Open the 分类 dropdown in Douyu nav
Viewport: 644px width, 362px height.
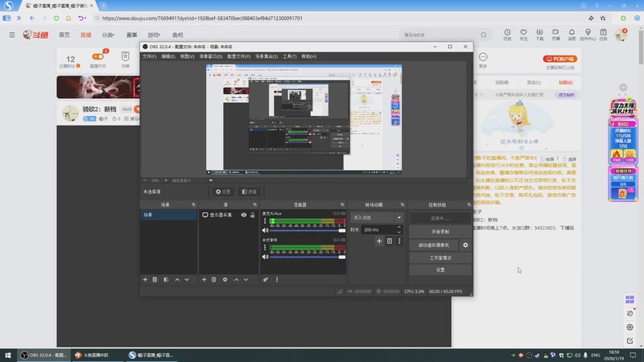[x=109, y=35]
